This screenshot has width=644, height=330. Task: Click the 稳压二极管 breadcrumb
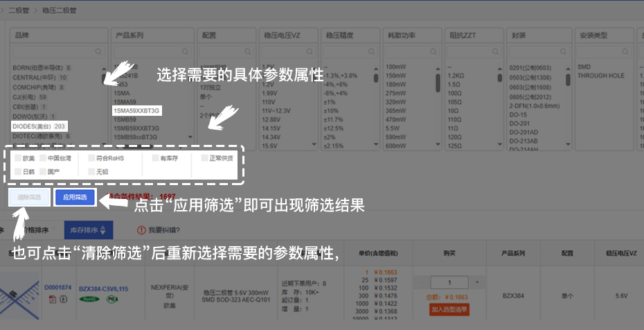(60, 10)
